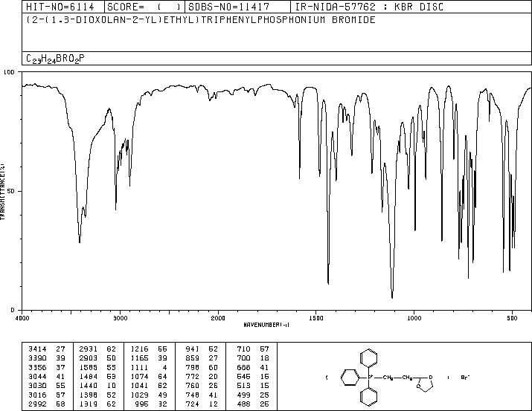The height and width of the screenshot is (411, 532).
Task: Choose the 1074 peak value
Action: coord(140,376)
